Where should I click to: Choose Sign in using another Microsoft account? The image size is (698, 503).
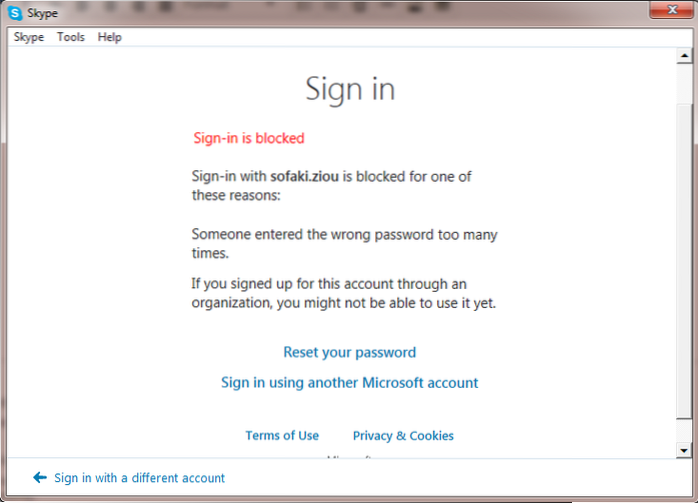click(349, 382)
